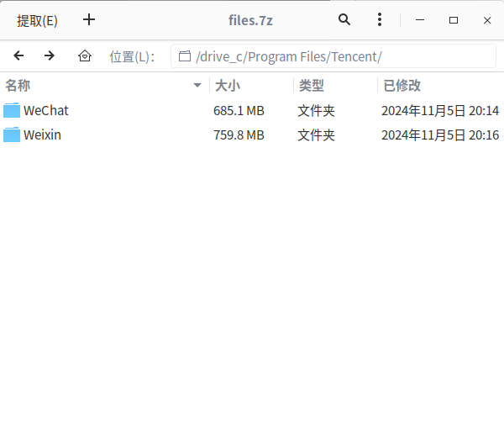Click the Extract (提取) button
Viewport: 504px width, 443px height.
37,20
